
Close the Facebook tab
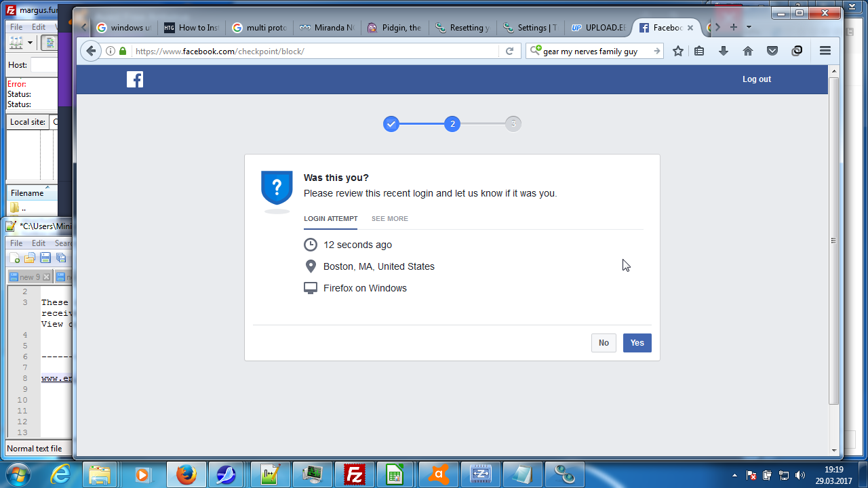click(x=690, y=28)
